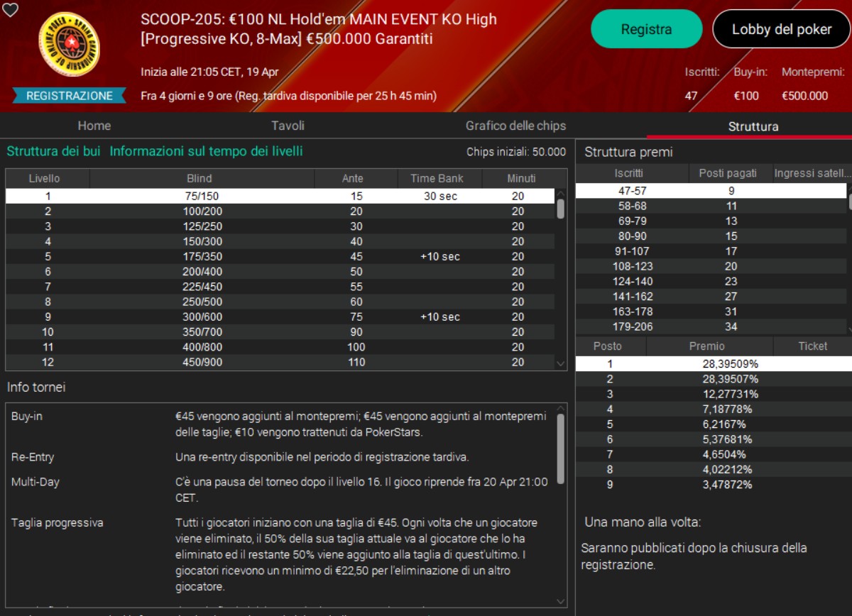Click the SCOOP tournament logo badge

(69, 44)
